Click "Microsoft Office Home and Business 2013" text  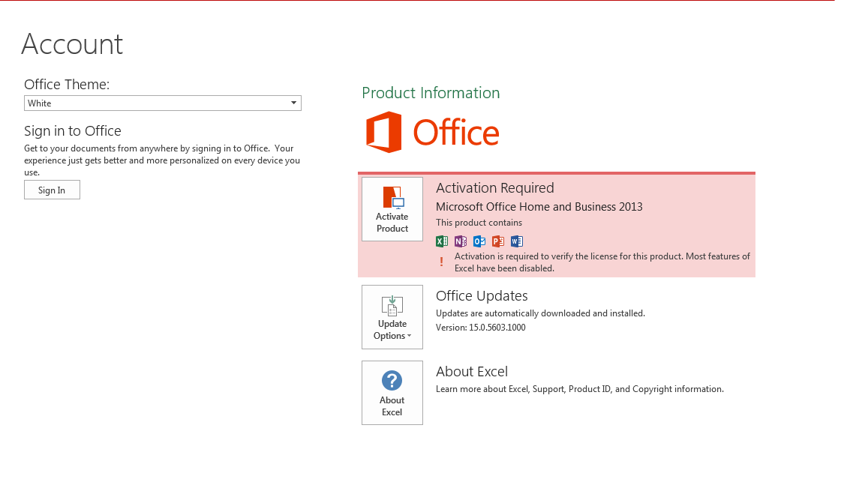point(539,207)
